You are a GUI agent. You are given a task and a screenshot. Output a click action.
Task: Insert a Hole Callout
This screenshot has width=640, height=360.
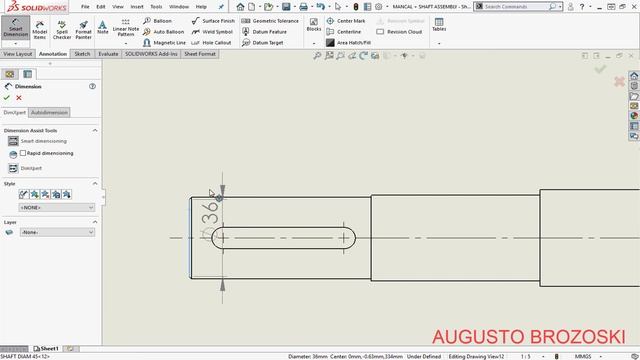(x=211, y=42)
